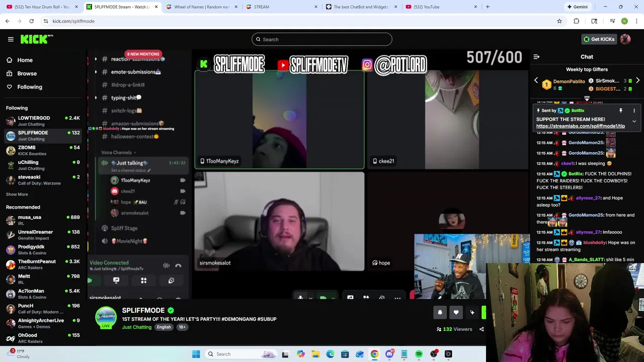This screenshot has width=644, height=362.
Task: Open the streamlabs tip link
Action: click(x=581, y=126)
